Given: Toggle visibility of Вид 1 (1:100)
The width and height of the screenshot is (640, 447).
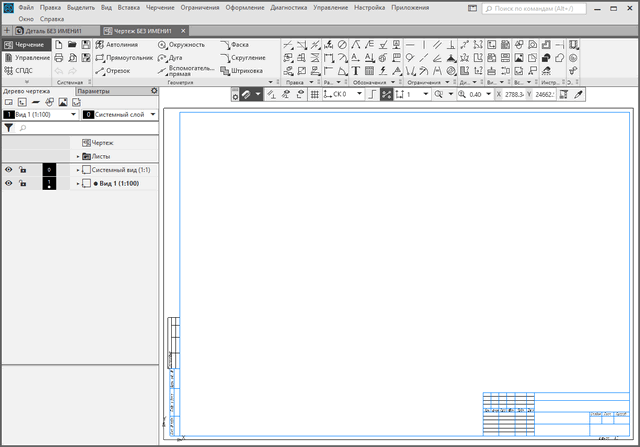Looking at the screenshot, I should [x=9, y=184].
